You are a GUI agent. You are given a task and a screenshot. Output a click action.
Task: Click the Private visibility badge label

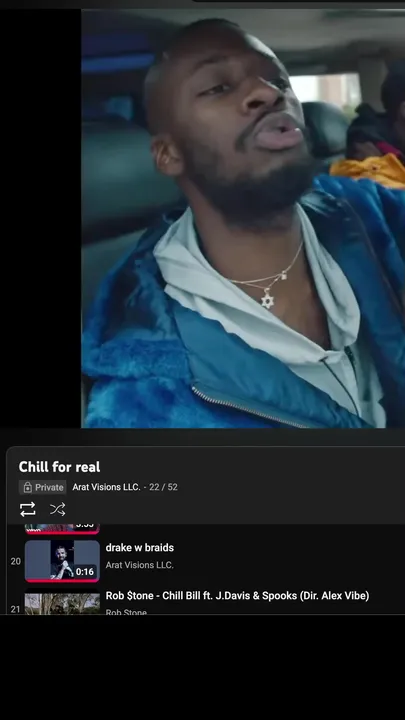pyautogui.click(x=43, y=487)
